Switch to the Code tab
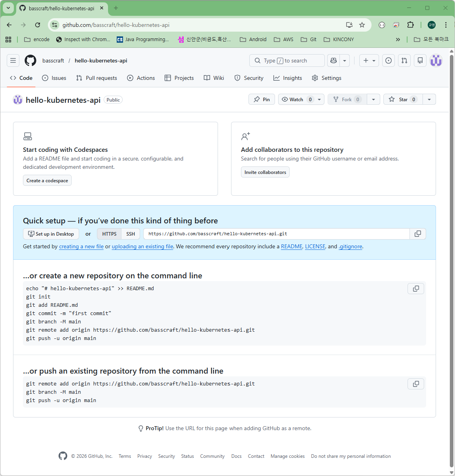This screenshot has height=476, width=455. click(x=21, y=78)
